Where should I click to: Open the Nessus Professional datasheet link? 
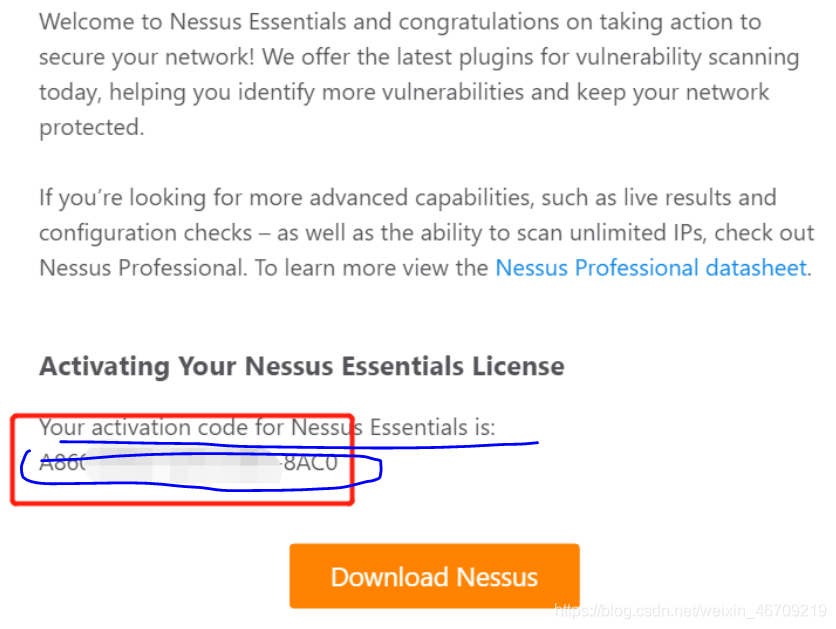pos(650,268)
